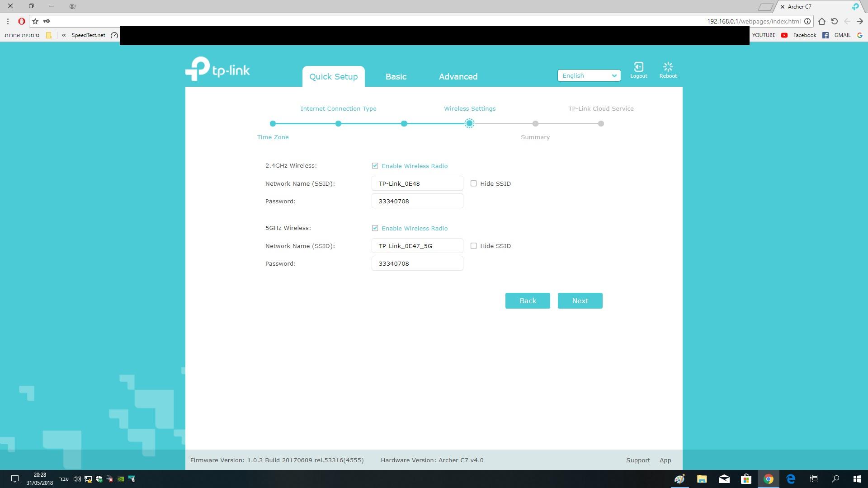This screenshot has width=868, height=488.
Task: Open the Action Center notifications icon
Action: tap(14, 479)
